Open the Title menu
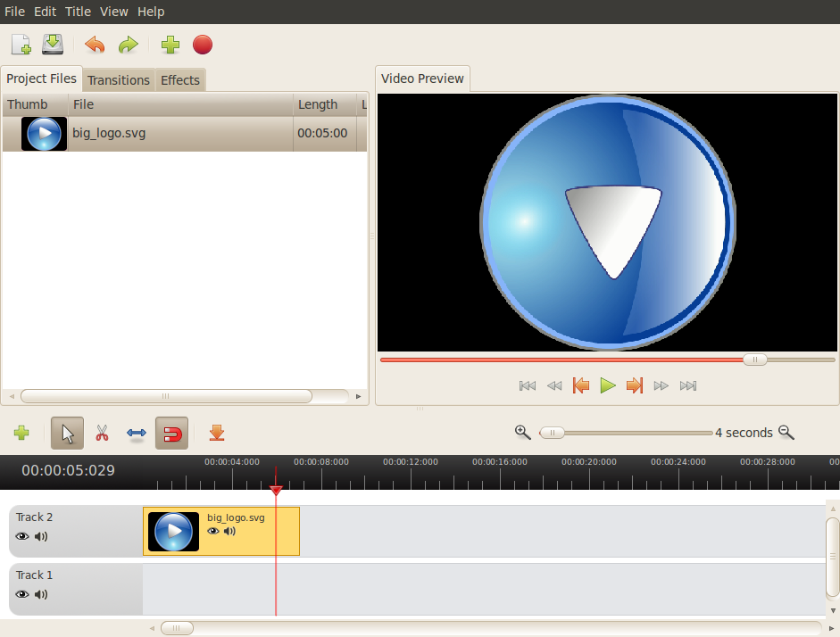 coord(78,12)
